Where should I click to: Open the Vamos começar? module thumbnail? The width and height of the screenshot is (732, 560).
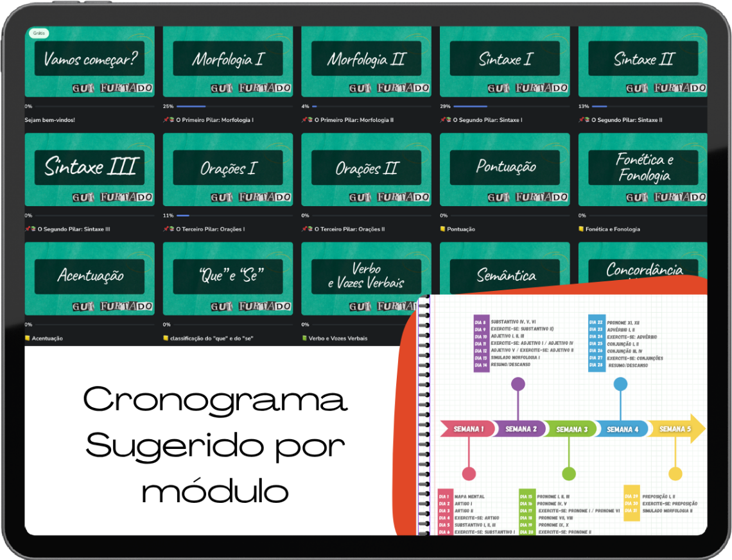point(90,61)
